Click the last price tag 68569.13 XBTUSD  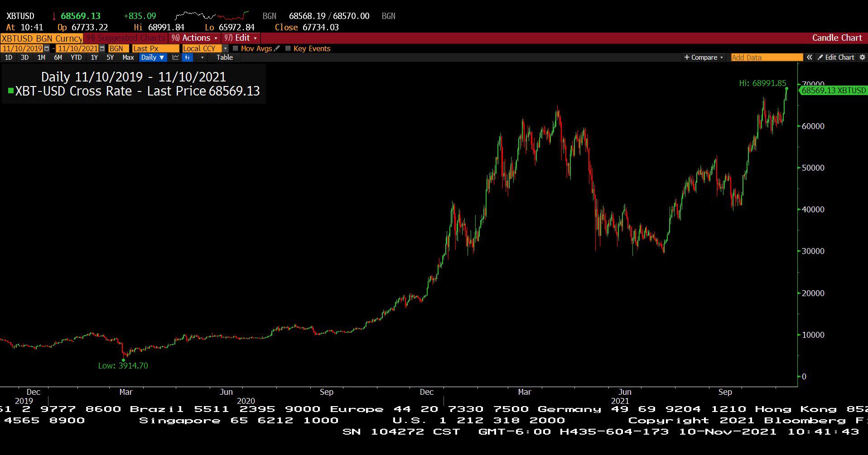(833, 91)
